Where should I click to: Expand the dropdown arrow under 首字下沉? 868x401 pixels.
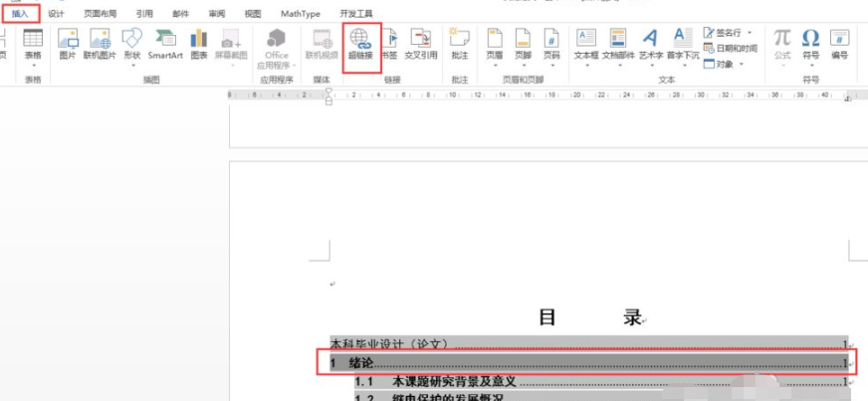683,66
